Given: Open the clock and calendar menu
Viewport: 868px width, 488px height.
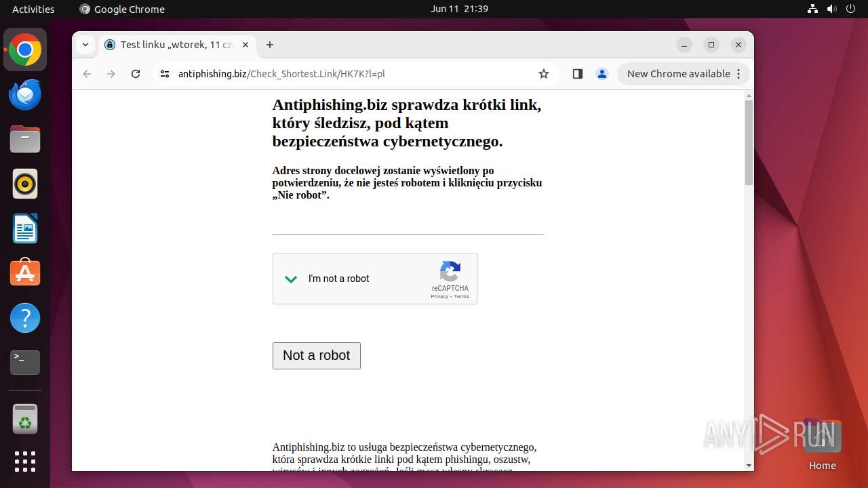Looking at the screenshot, I should click(459, 9).
